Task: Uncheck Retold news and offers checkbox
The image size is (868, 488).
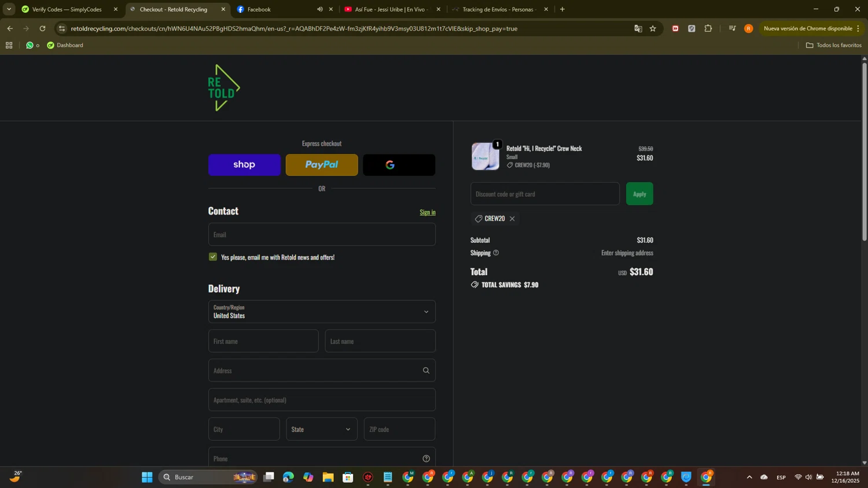Action: (213, 257)
